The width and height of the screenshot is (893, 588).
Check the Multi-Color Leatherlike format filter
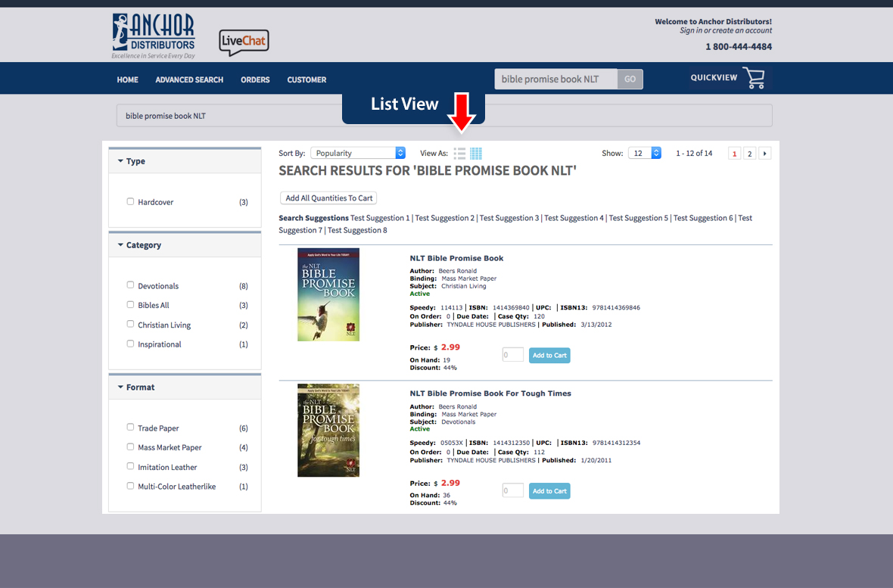coord(130,486)
